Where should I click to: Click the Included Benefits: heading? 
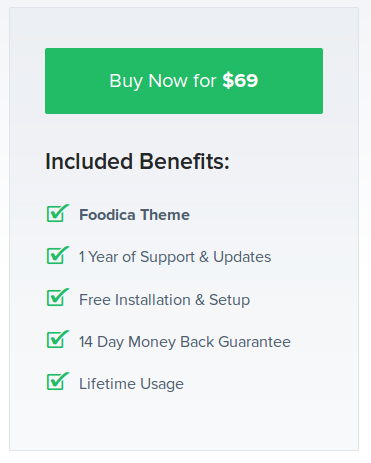tap(137, 161)
